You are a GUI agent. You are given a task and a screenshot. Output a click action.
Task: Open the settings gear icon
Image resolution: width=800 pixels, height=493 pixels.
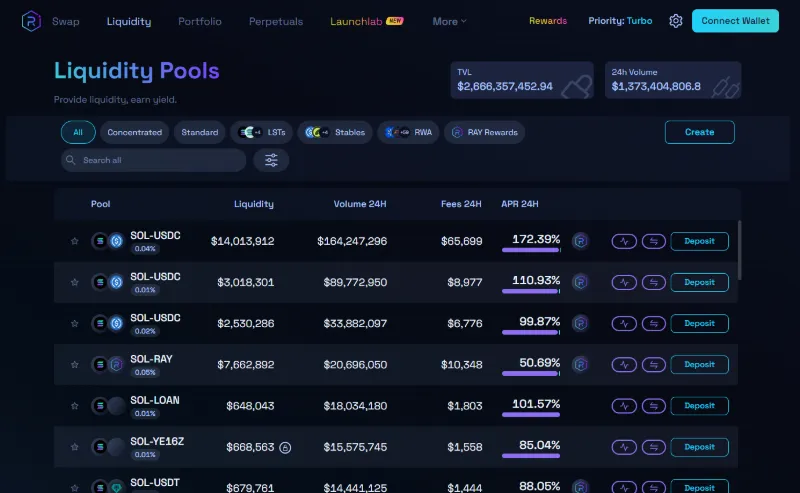[676, 21]
